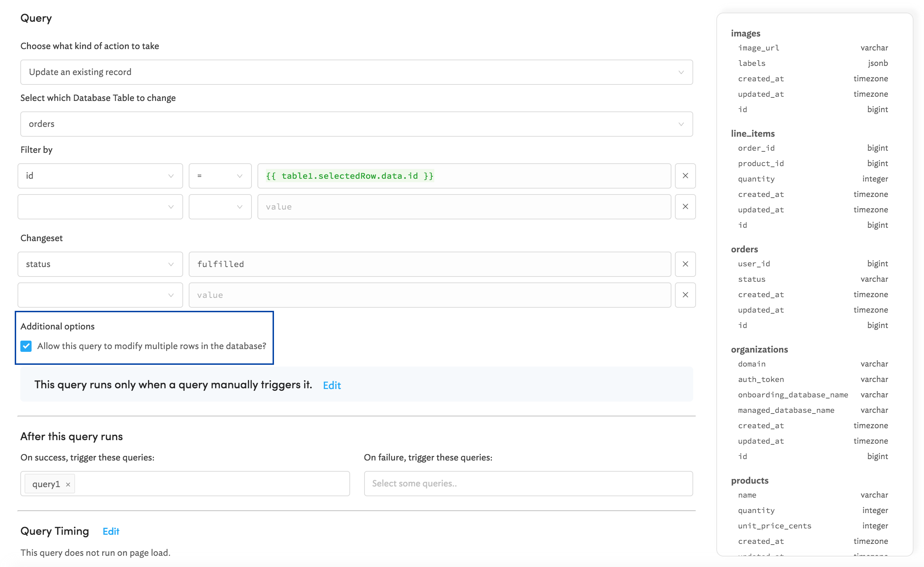The image size is (924, 567).
Task: Open the empty changeset column dropdown
Action: tap(100, 295)
